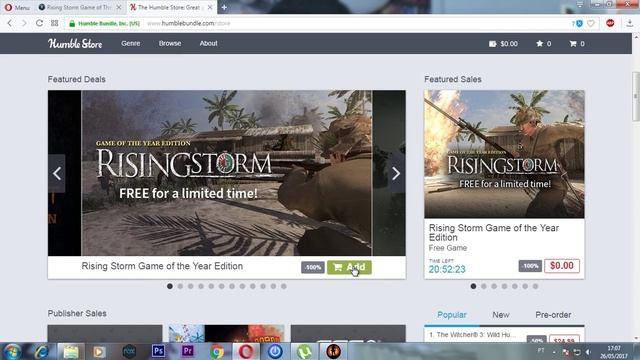Image resolution: width=640 pixels, height=360 pixels.
Task: Switch to the Pre-order tab
Action: coord(553,315)
